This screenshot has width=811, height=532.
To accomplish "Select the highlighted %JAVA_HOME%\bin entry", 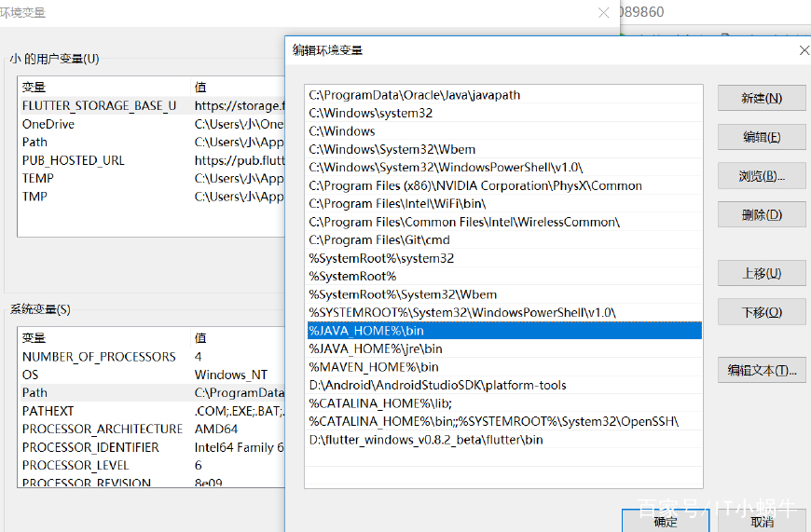I will [x=504, y=331].
